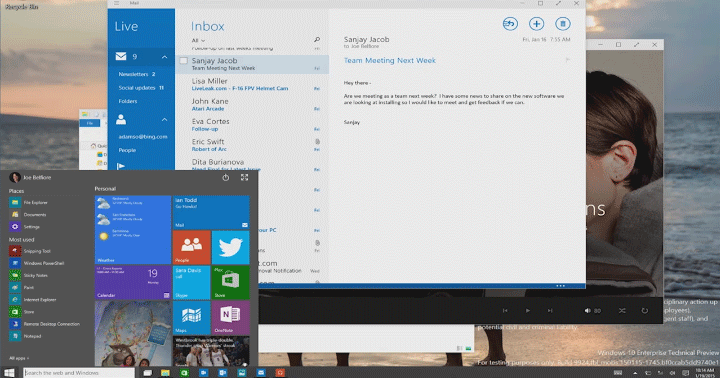
Task: Flag the Team Meeting Next Week email
Action: pos(568,60)
